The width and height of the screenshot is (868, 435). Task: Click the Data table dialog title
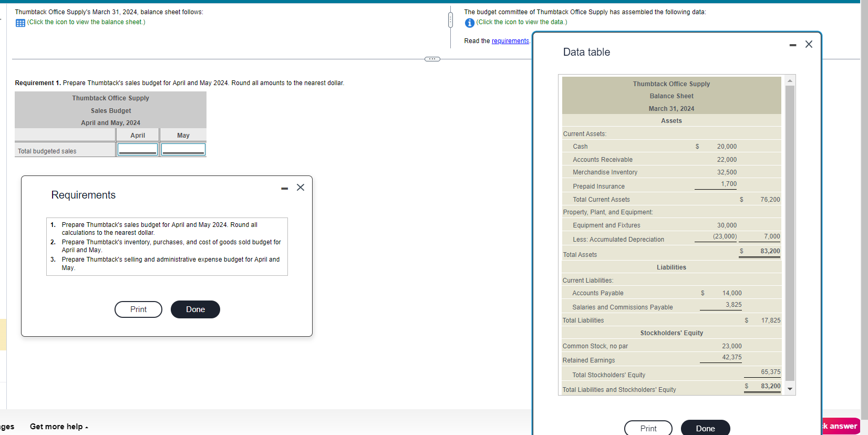point(586,52)
